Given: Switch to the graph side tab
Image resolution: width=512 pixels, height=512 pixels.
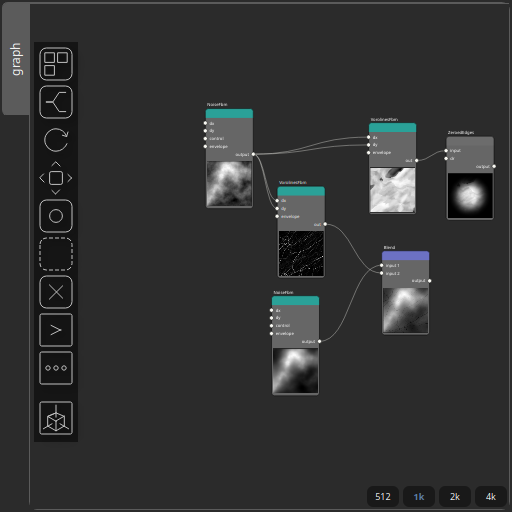Looking at the screenshot, I should tap(16, 59).
